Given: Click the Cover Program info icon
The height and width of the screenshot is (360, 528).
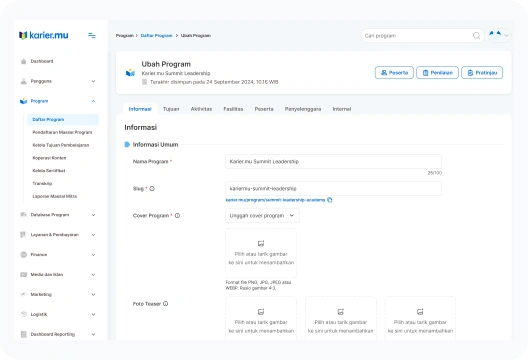Looking at the screenshot, I should (x=177, y=216).
